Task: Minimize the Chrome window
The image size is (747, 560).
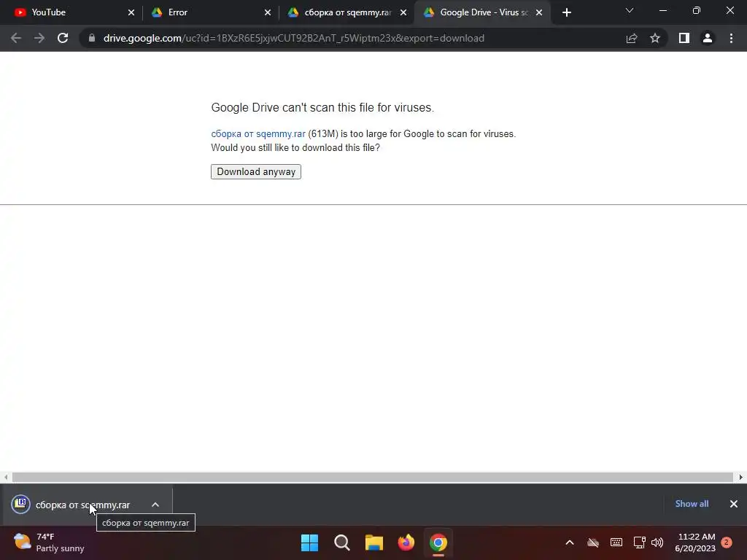Action: pos(662,10)
